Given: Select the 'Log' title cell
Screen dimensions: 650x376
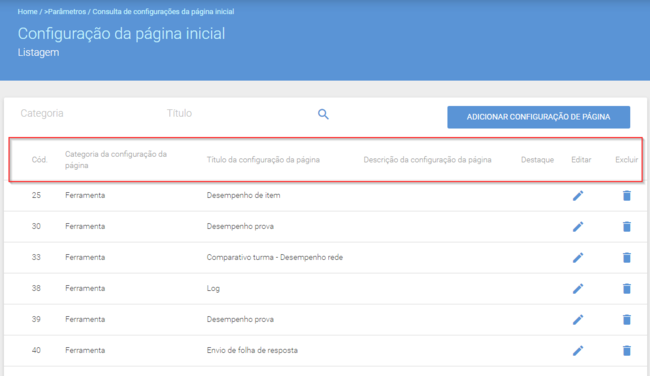Looking at the screenshot, I should pyautogui.click(x=213, y=289).
